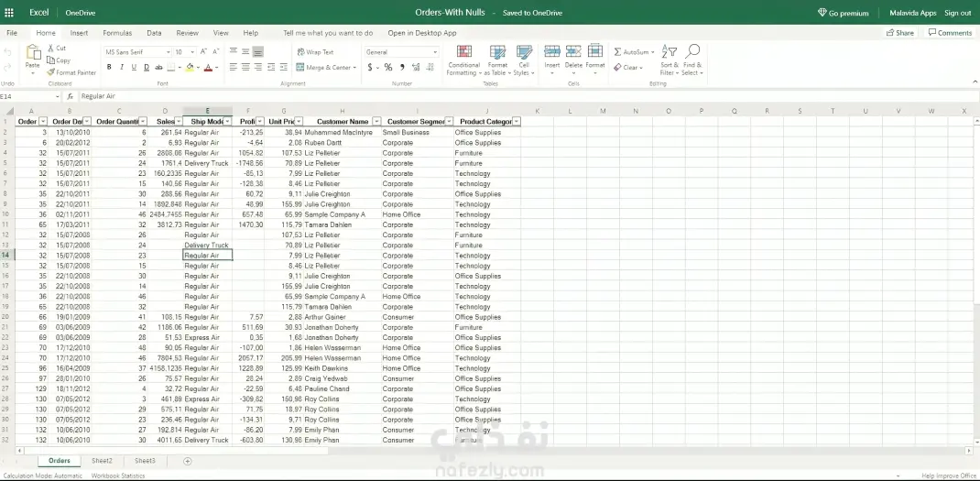Open Format as Table
The image size is (980, 481).
497,60
